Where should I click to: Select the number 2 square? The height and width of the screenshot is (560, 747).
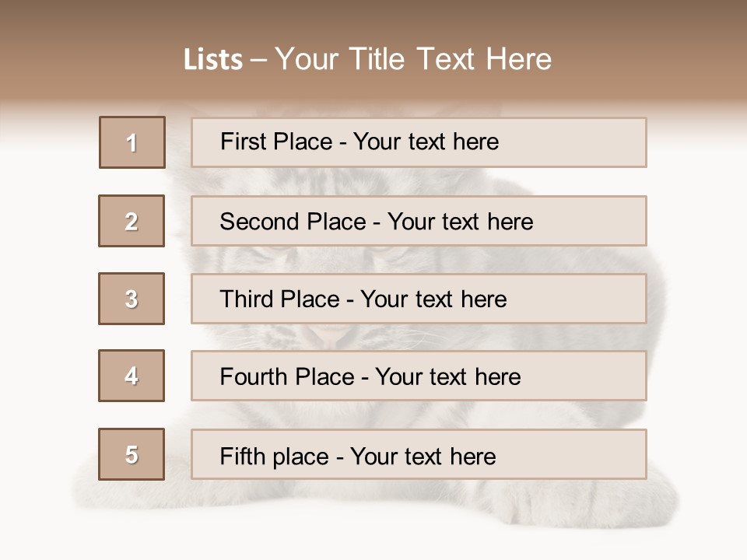tap(132, 221)
